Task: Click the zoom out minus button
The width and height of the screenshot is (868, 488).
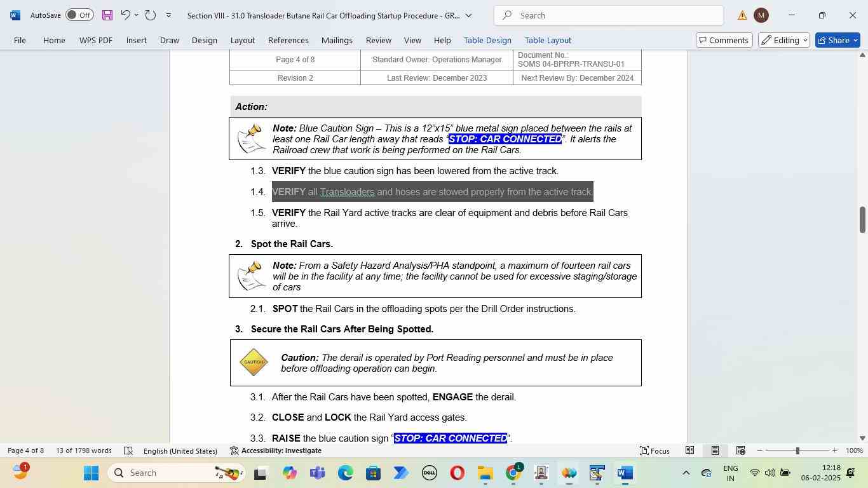Action: click(759, 451)
